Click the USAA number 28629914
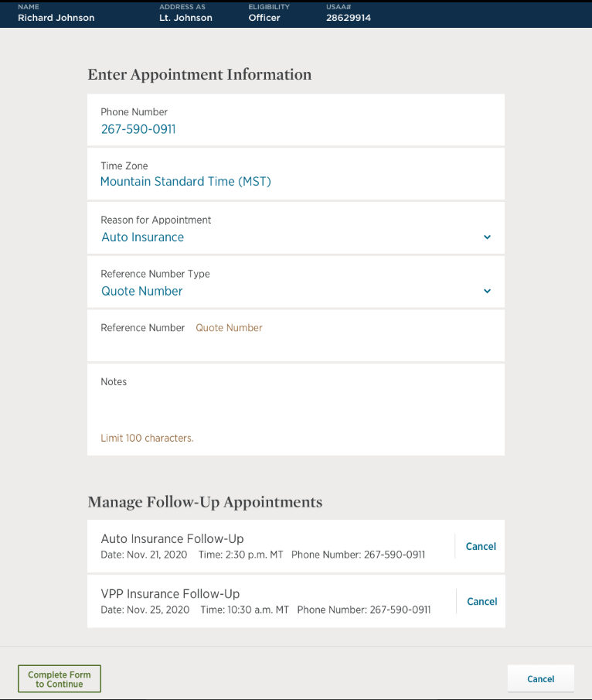Image resolution: width=592 pixels, height=700 pixels. (349, 18)
